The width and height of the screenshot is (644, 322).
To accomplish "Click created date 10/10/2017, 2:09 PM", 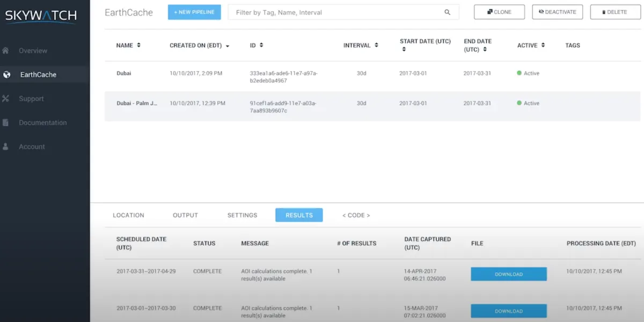I will [195, 73].
